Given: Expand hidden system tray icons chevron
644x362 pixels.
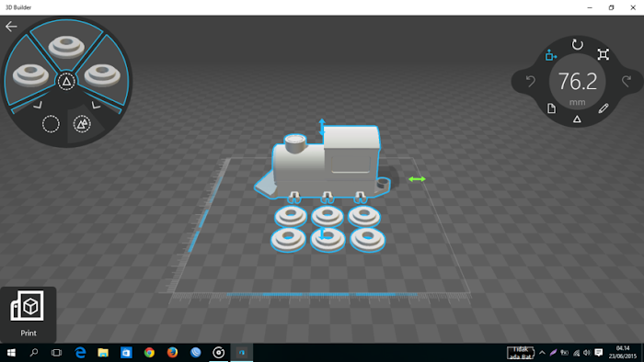Looking at the screenshot, I should coord(542,353).
